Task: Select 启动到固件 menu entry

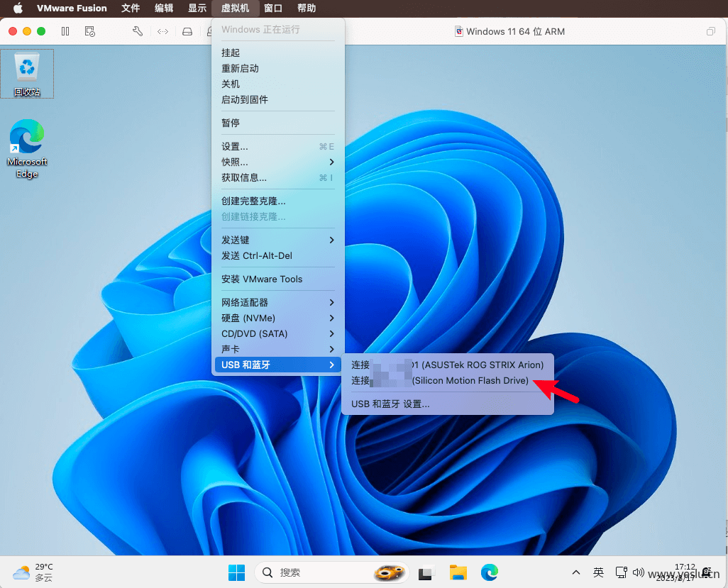Action: pyautogui.click(x=277, y=99)
